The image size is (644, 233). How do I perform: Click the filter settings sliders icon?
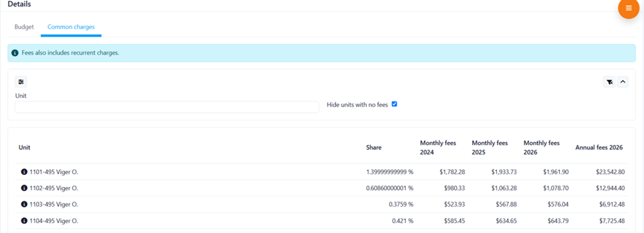click(x=21, y=82)
